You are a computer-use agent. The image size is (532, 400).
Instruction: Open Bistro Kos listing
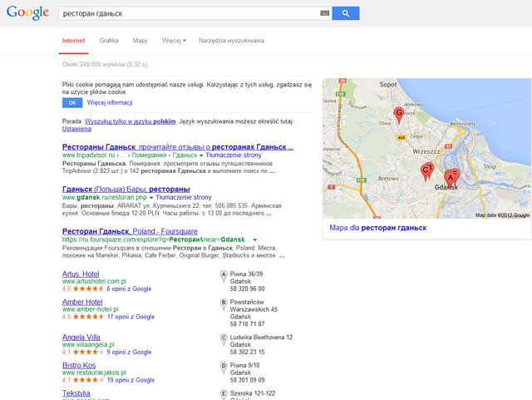pos(79,365)
